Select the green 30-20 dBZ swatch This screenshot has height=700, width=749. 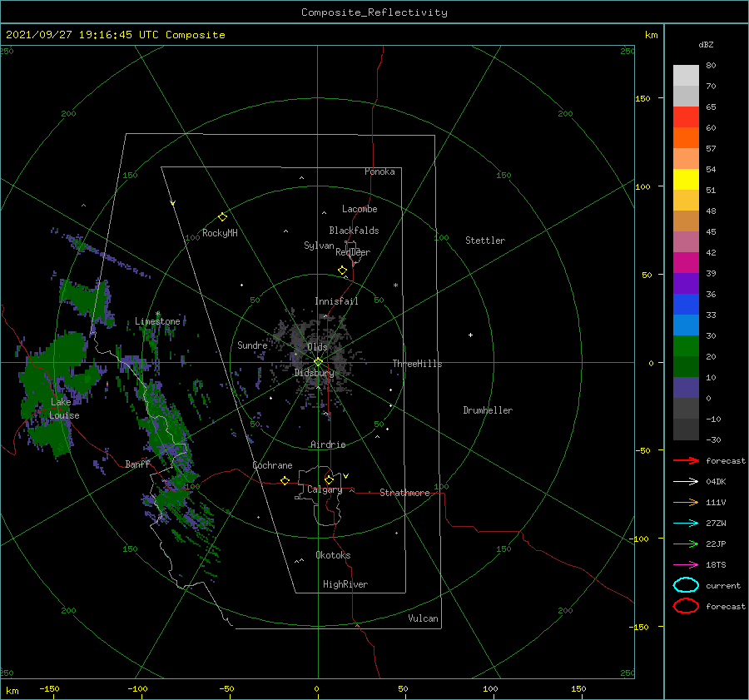coord(686,346)
